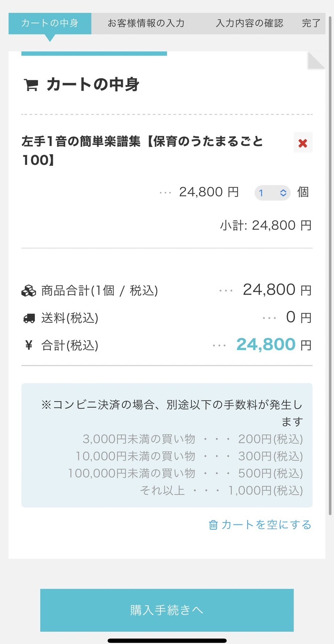Screen dimensions: 334x644
Task: Open the quantity dropdown showing 1
Action: pos(272,193)
